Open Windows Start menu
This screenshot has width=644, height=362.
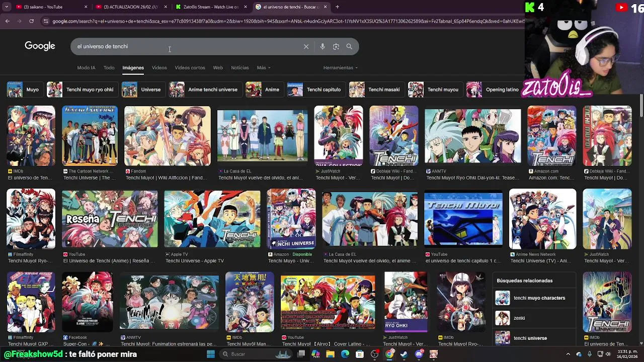click(x=211, y=354)
